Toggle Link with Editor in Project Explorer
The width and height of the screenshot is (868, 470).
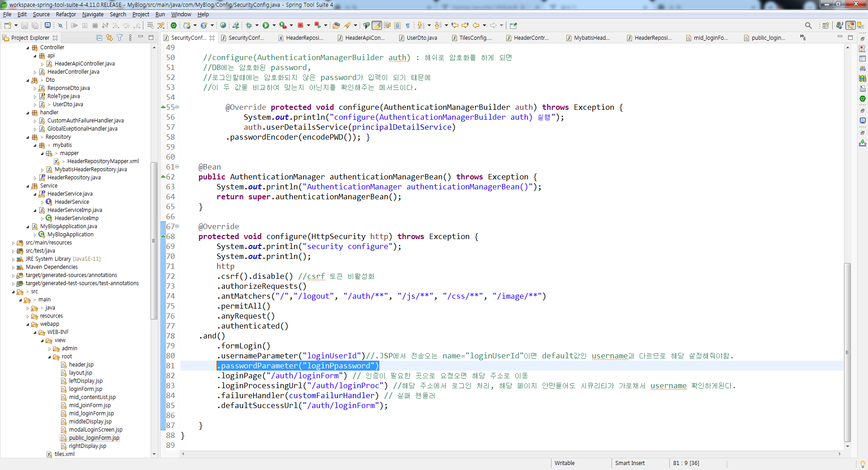109,38
